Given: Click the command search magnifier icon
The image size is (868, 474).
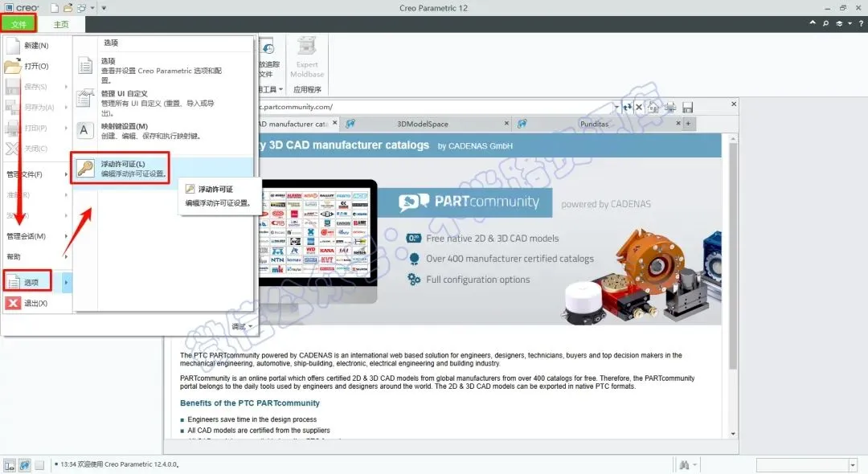Looking at the screenshot, I should point(825,23).
